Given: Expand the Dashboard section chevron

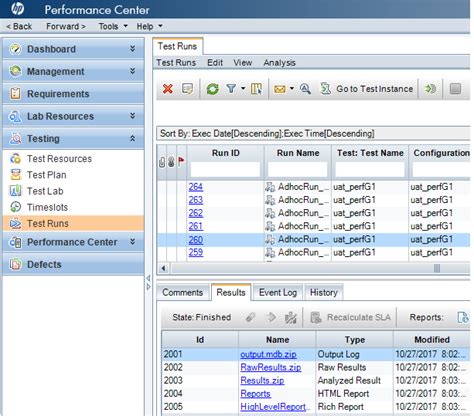Looking at the screenshot, I should point(133,49).
